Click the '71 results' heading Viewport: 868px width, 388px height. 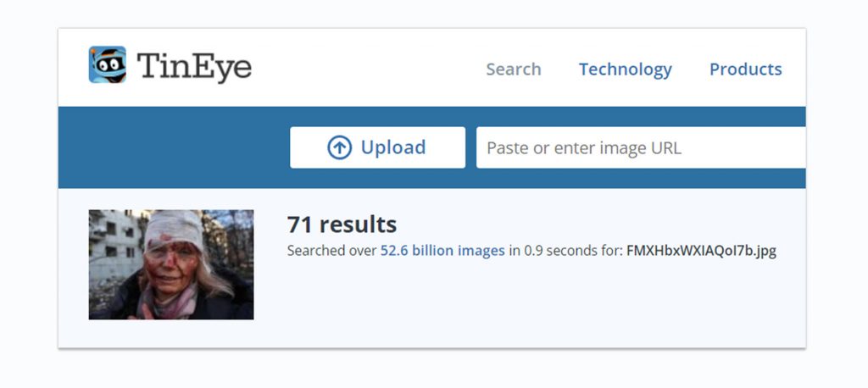342,224
